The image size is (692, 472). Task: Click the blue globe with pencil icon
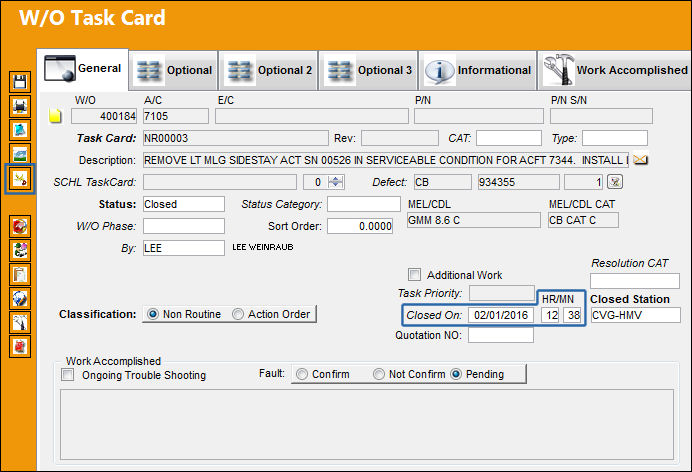pyautogui.click(x=20, y=299)
